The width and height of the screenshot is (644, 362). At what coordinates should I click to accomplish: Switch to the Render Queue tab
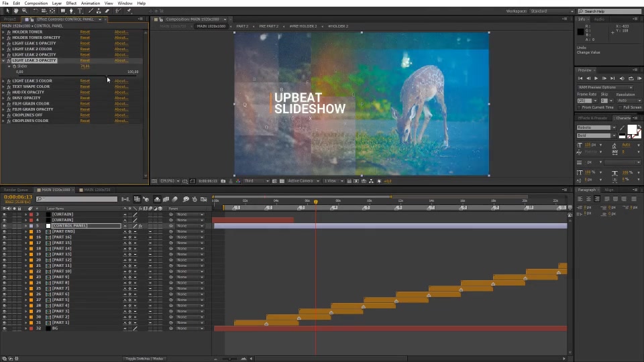pos(16,190)
